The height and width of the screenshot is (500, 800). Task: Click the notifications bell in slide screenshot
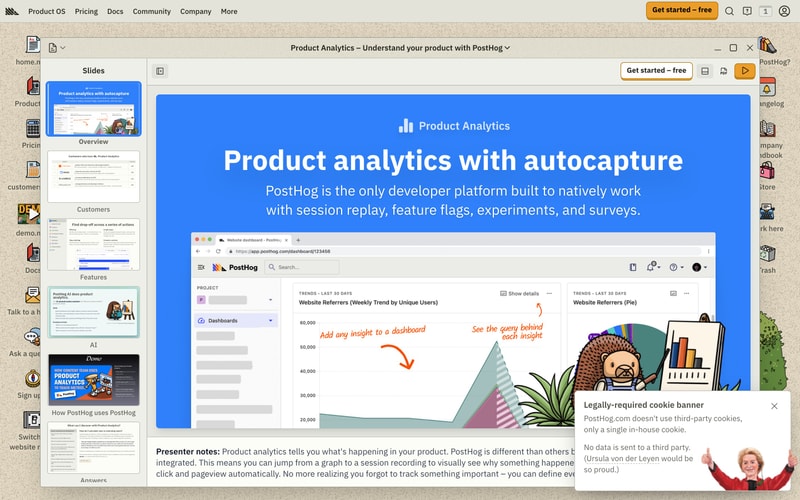pyautogui.click(x=652, y=267)
